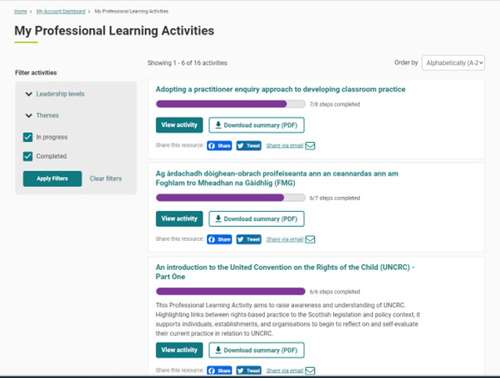This screenshot has height=378, width=500.
Task: Expand the Themes filter
Action: [x=42, y=115]
